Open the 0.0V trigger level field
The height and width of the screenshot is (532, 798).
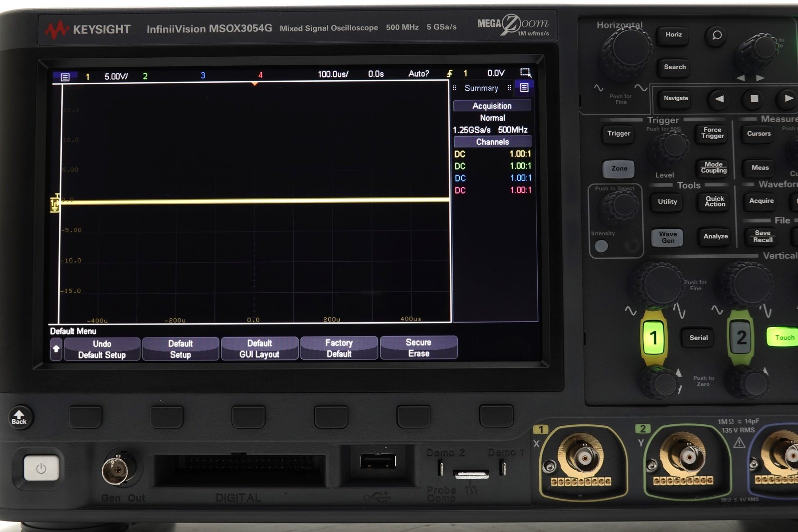[495, 73]
